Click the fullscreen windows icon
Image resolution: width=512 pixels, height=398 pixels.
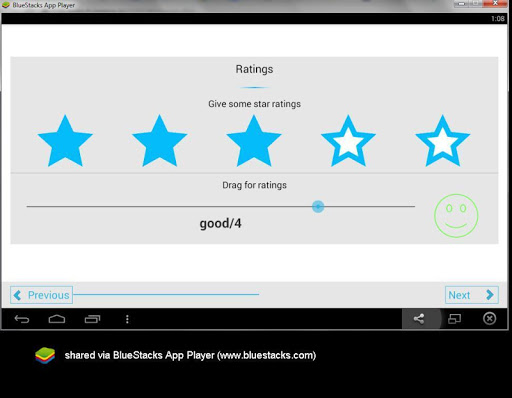click(x=454, y=319)
